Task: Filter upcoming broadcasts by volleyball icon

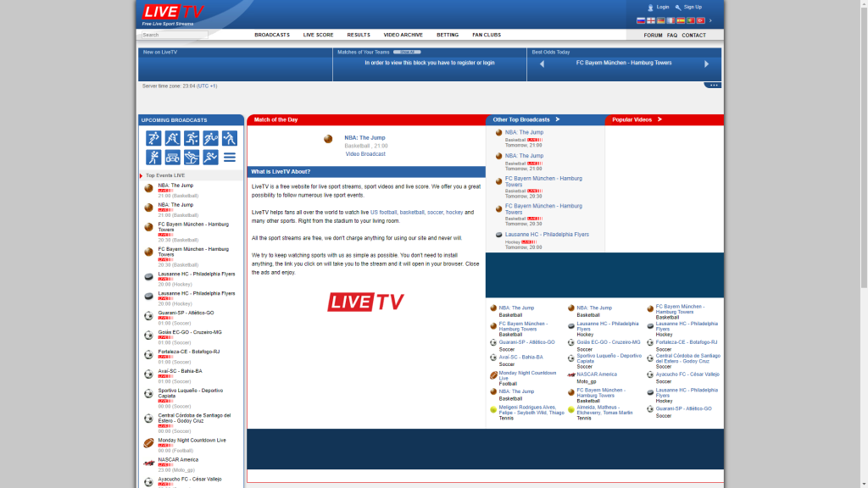Action: (x=229, y=138)
